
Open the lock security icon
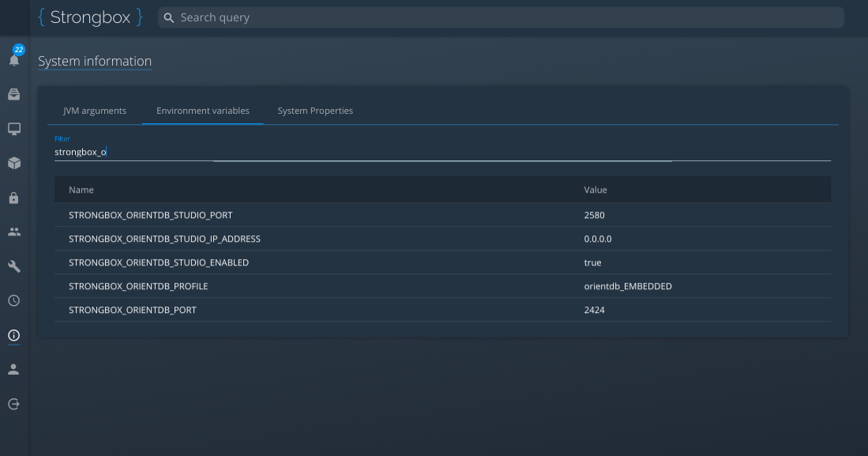(x=14, y=198)
